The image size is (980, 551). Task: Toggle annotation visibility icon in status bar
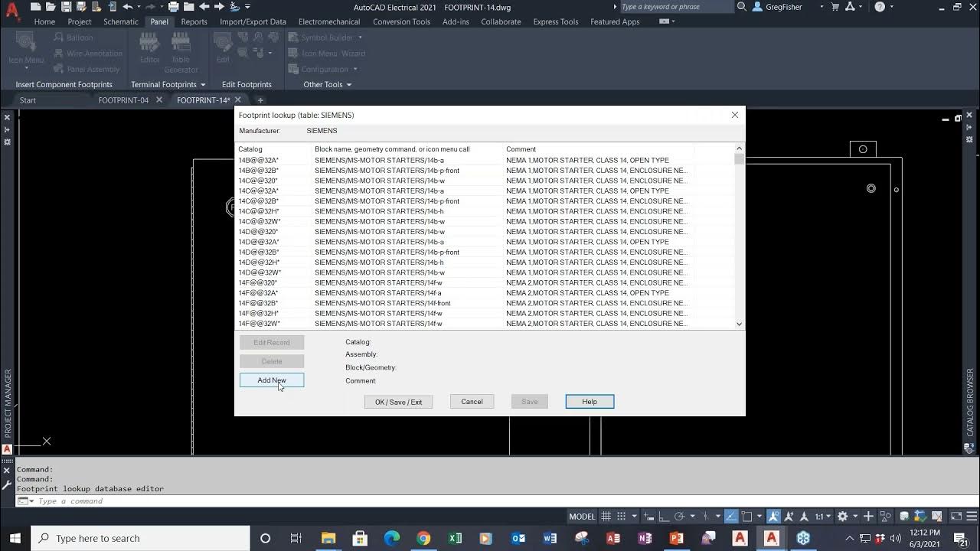(773, 517)
